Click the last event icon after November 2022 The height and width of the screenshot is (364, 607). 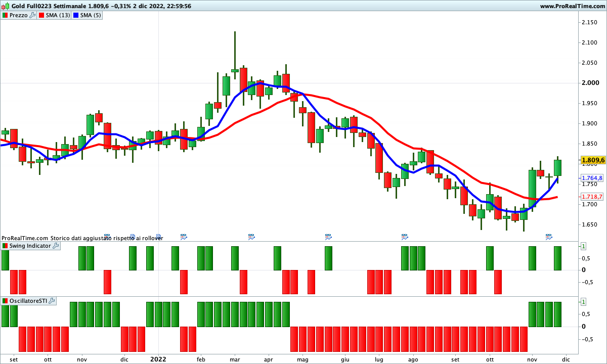549,236
